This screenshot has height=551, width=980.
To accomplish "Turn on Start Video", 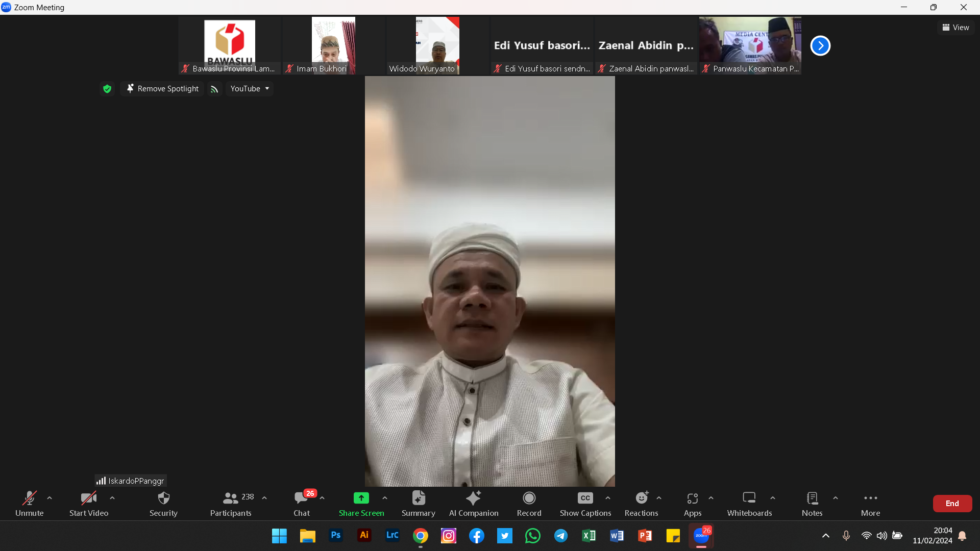I will 88,504.
